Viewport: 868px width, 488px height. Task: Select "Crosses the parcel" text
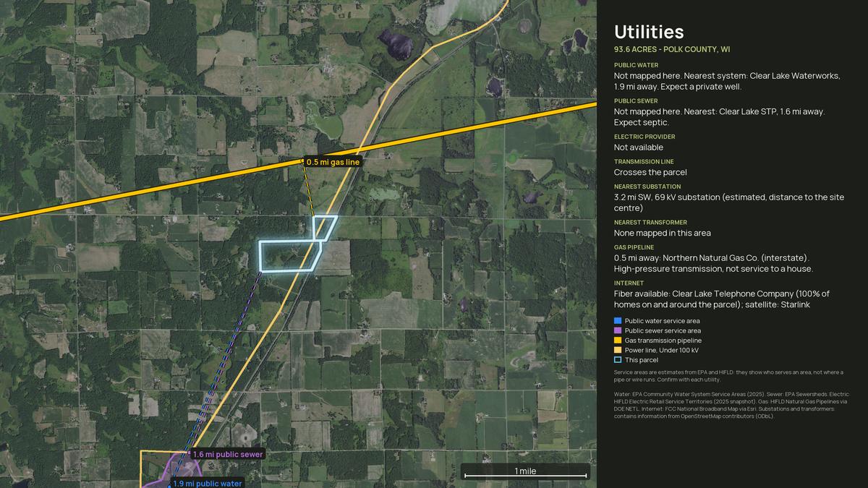click(x=650, y=172)
